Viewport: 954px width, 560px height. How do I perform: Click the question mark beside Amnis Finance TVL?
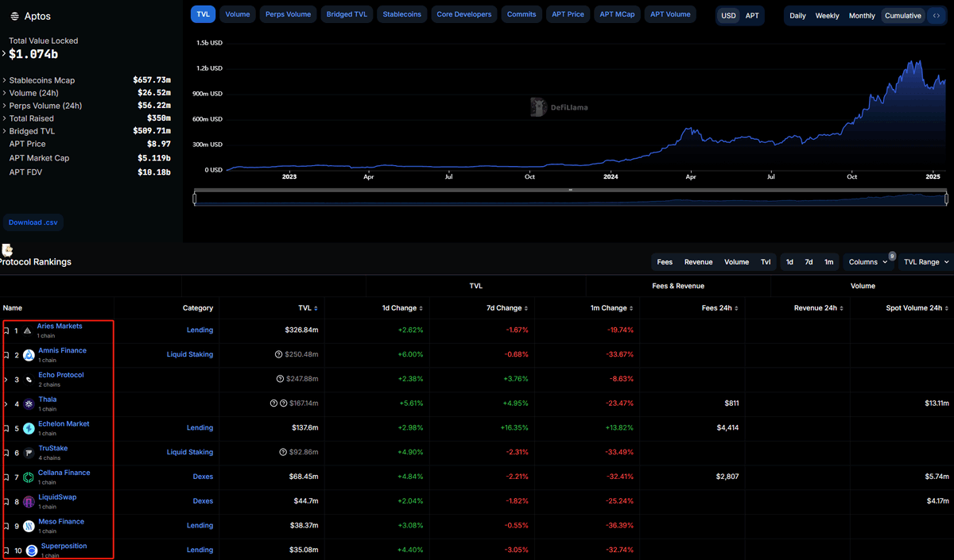pos(279,354)
